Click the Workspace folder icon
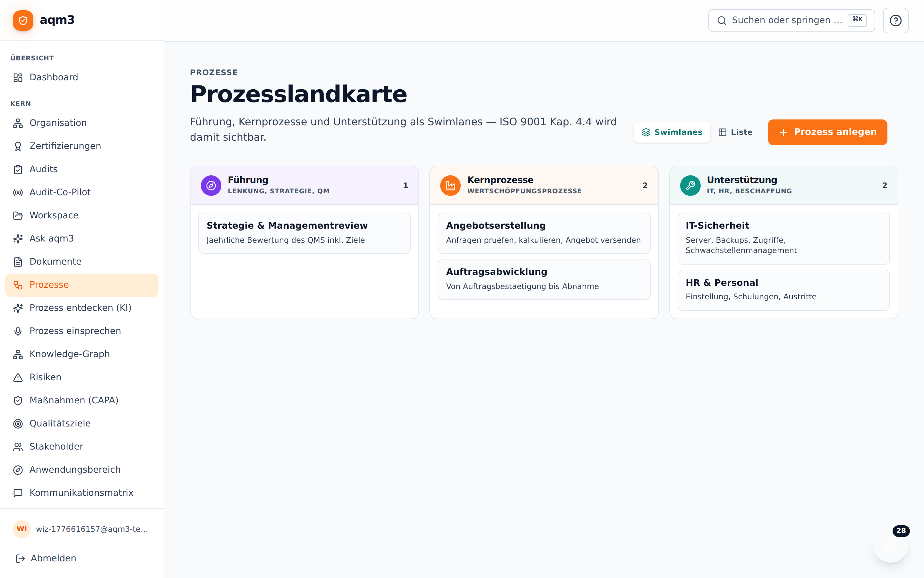The height and width of the screenshot is (578, 924). click(18, 215)
